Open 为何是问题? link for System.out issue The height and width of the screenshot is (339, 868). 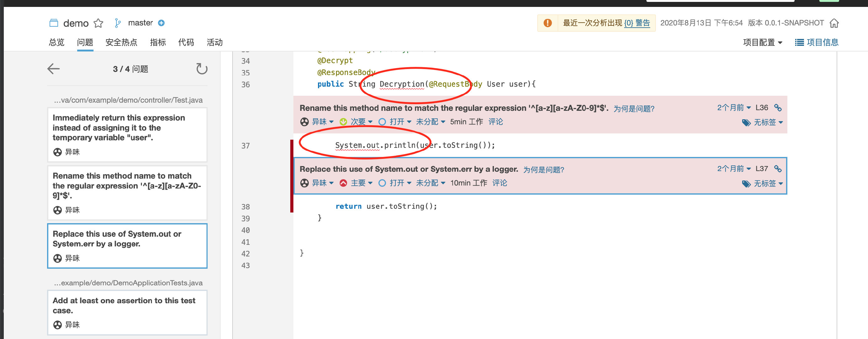[x=543, y=170]
